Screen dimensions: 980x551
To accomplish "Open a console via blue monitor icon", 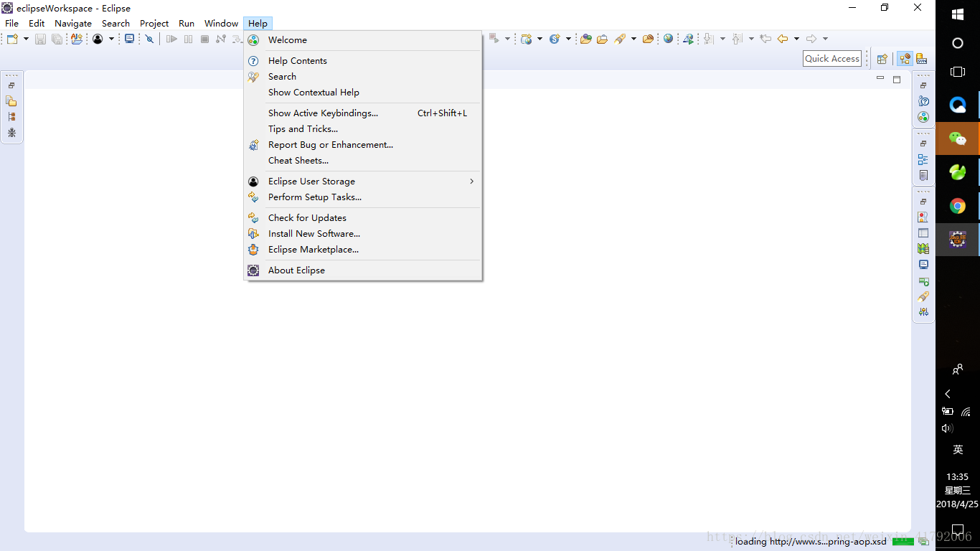I will tap(129, 39).
